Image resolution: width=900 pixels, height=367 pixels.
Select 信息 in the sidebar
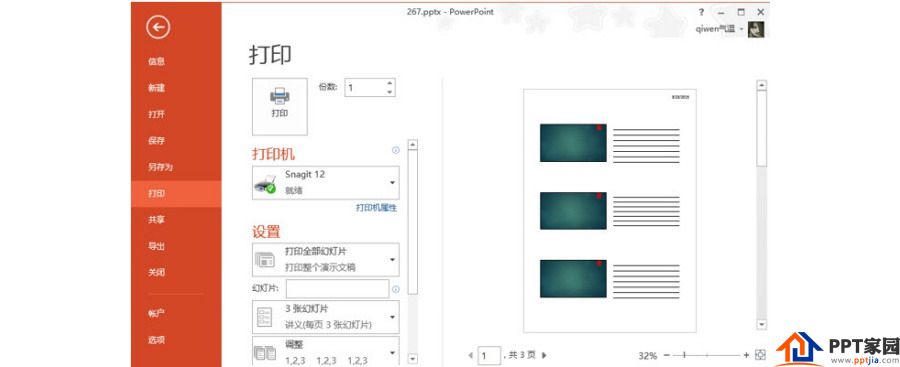[x=156, y=61]
